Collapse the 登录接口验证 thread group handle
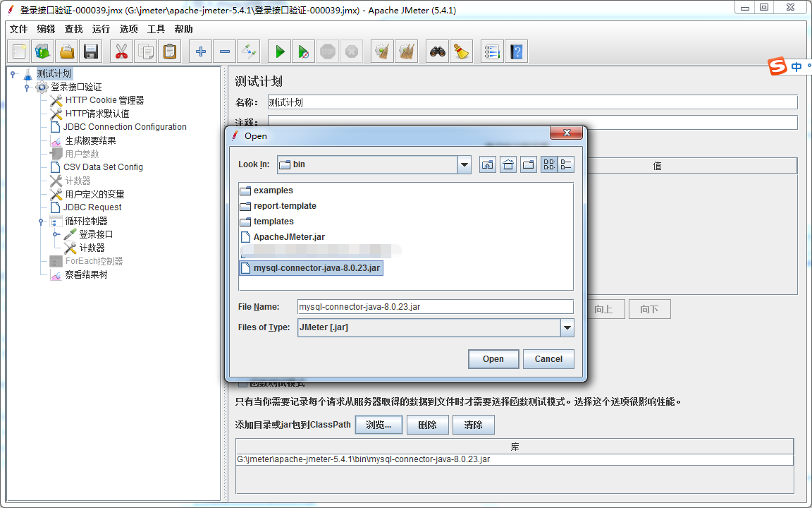Screen dimensions: 812x508 click(x=27, y=87)
